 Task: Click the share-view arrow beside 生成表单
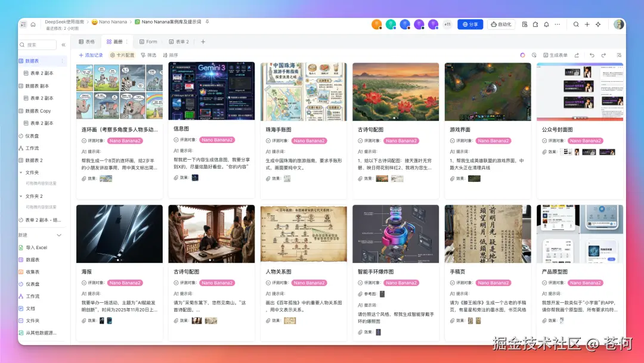pyautogui.click(x=577, y=55)
